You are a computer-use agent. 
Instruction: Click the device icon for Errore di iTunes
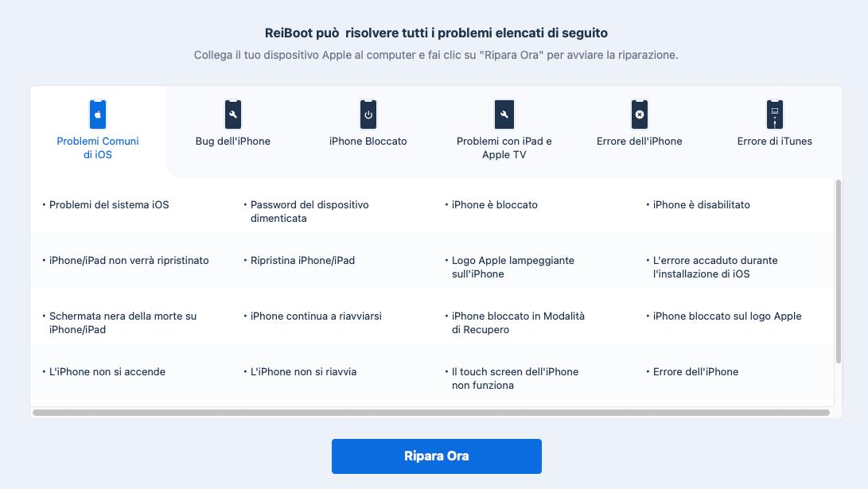coord(775,114)
